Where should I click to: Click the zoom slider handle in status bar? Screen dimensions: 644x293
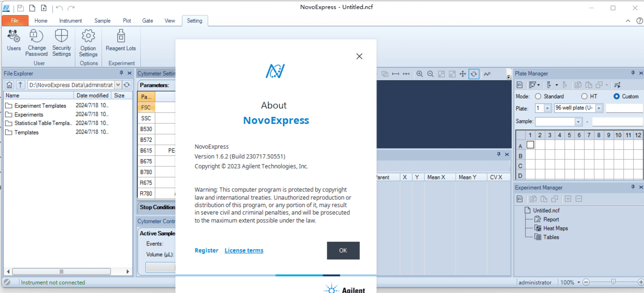pos(613,282)
